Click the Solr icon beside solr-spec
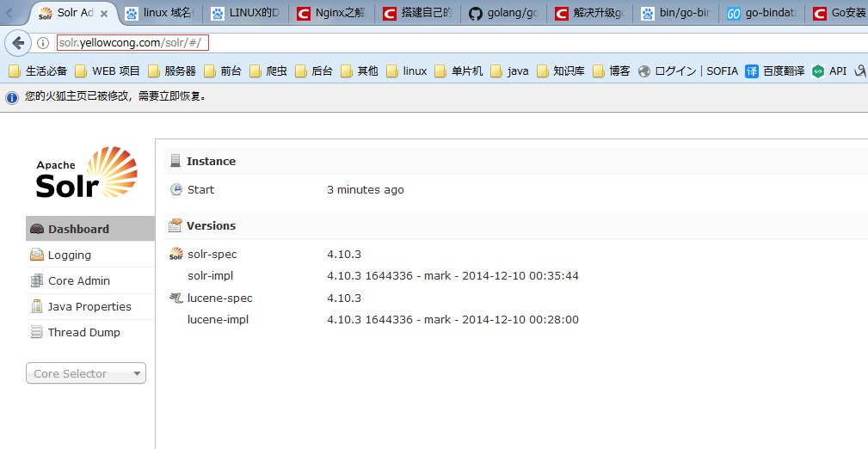This screenshot has width=868, height=449. point(176,254)
